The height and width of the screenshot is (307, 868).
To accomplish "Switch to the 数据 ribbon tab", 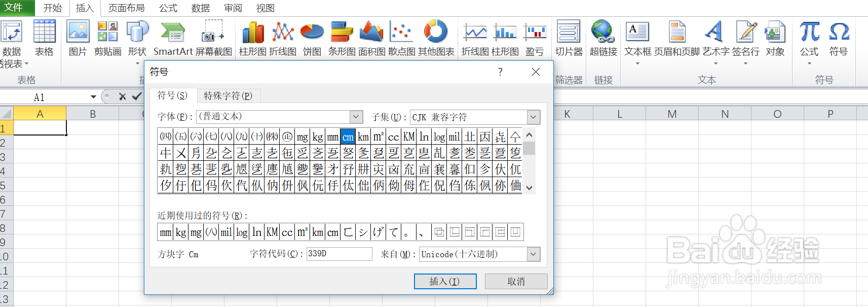I will [201, 8].
